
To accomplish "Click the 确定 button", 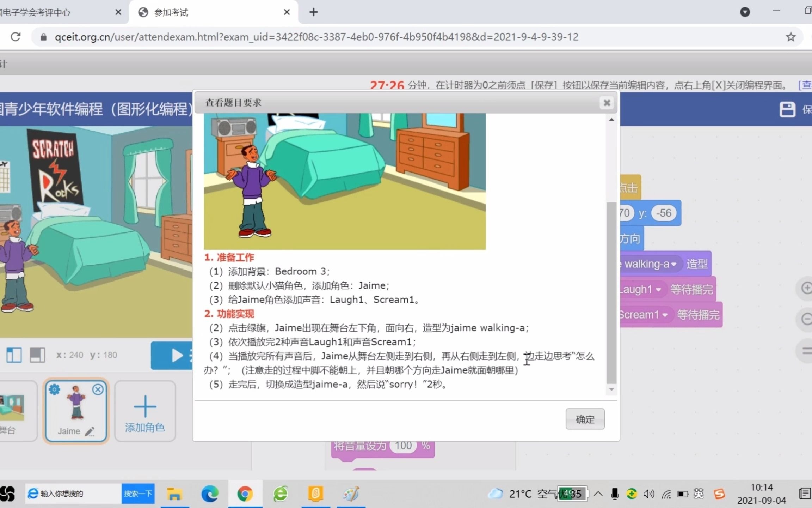I will [585, 419].
